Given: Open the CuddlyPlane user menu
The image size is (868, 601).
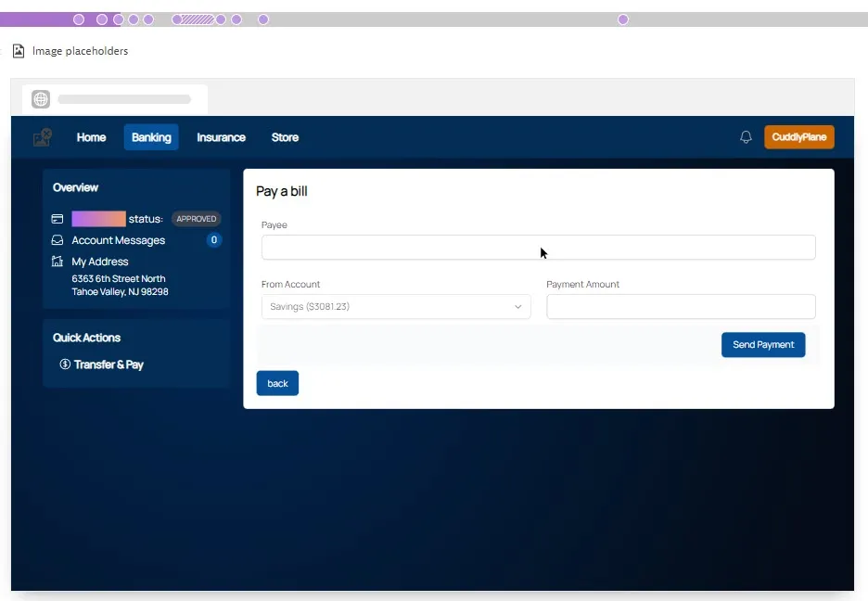Looking at the screenshot, I should point(798,137).
